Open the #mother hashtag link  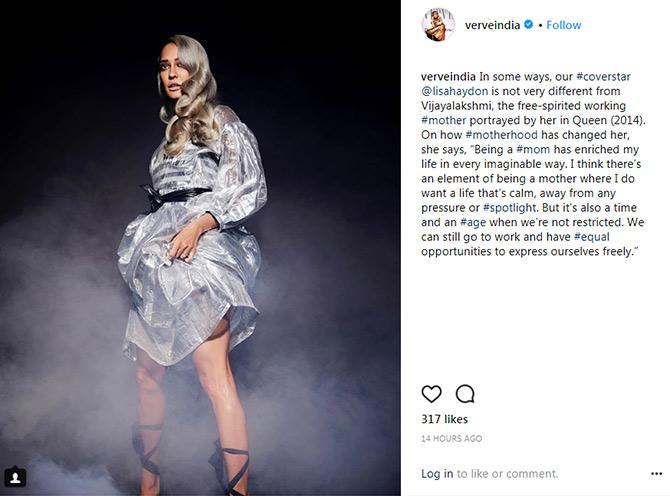444,120
